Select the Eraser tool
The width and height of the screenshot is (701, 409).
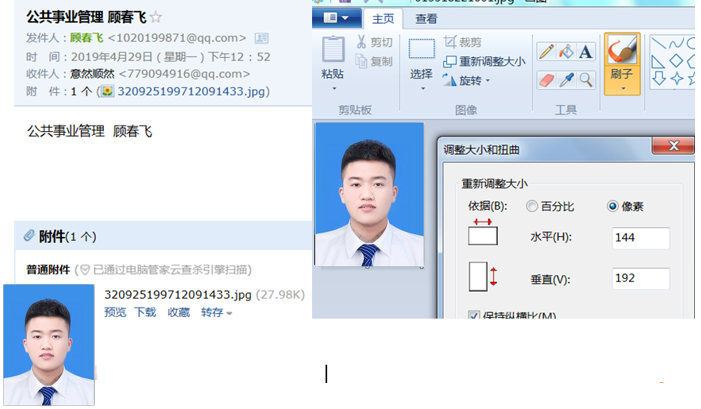point(547,79)
